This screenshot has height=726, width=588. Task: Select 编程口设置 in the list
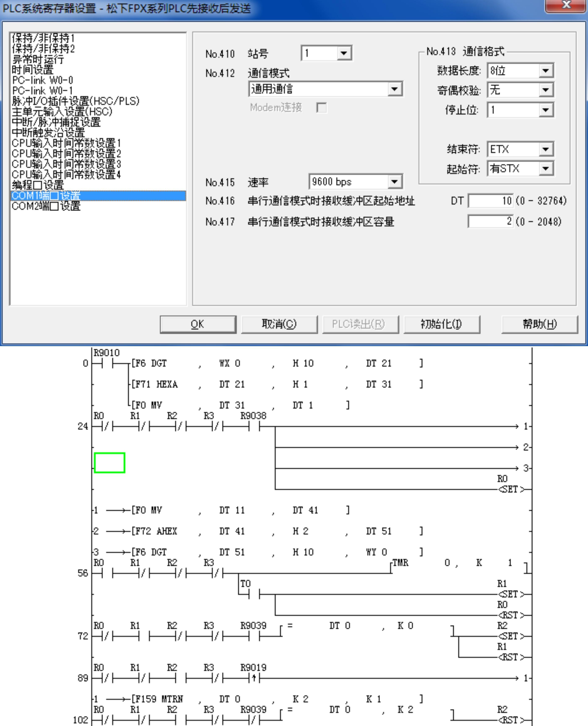click(x=38, y=185)
